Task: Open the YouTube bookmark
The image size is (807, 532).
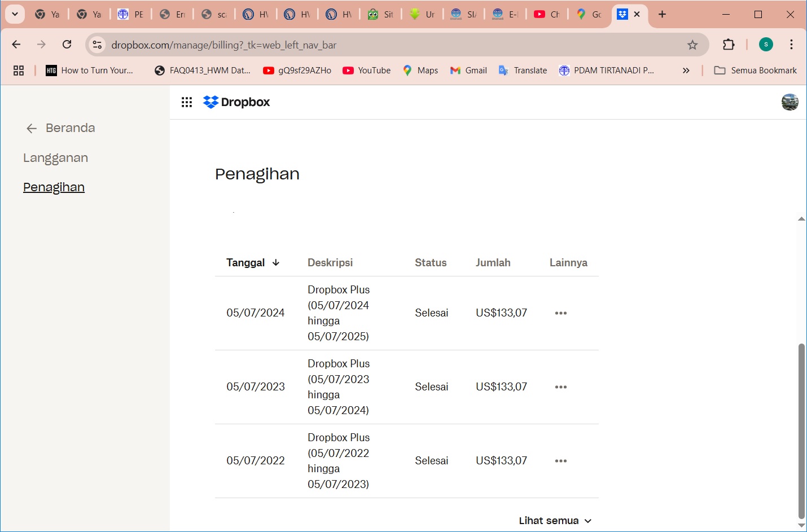Action: coord(367,71)
